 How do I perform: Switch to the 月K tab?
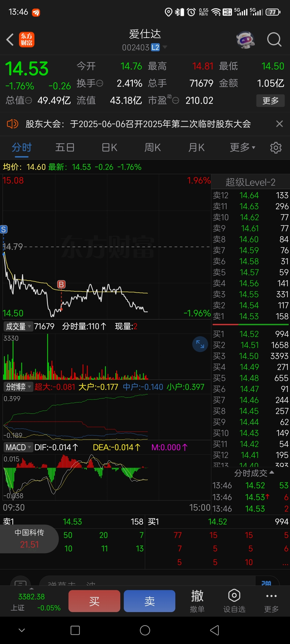click(196, 148)
